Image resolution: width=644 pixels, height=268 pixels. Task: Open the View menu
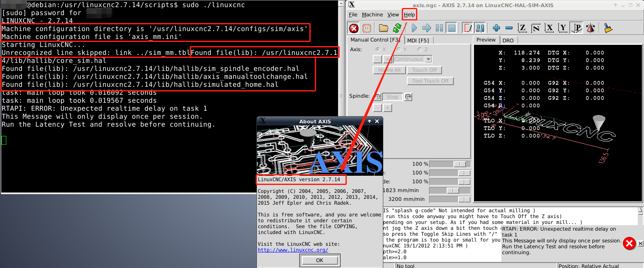(x=393, y=15)
